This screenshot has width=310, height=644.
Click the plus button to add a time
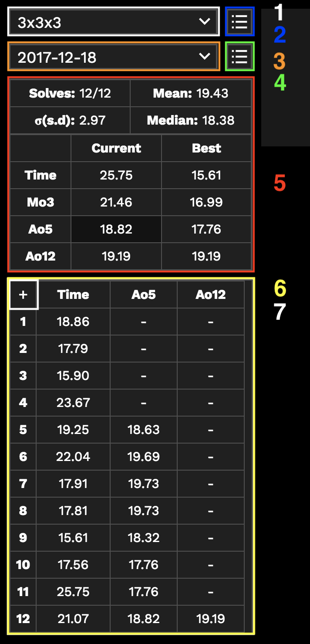coord(23,295)
